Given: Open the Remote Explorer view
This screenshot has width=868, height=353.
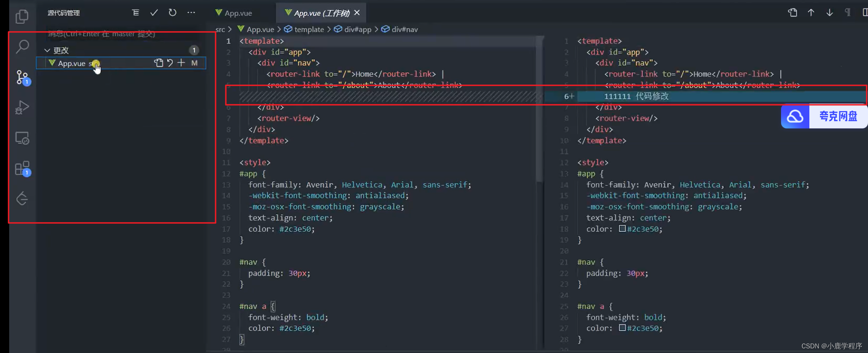Looking at the screenshot, I should click(22, 138).
